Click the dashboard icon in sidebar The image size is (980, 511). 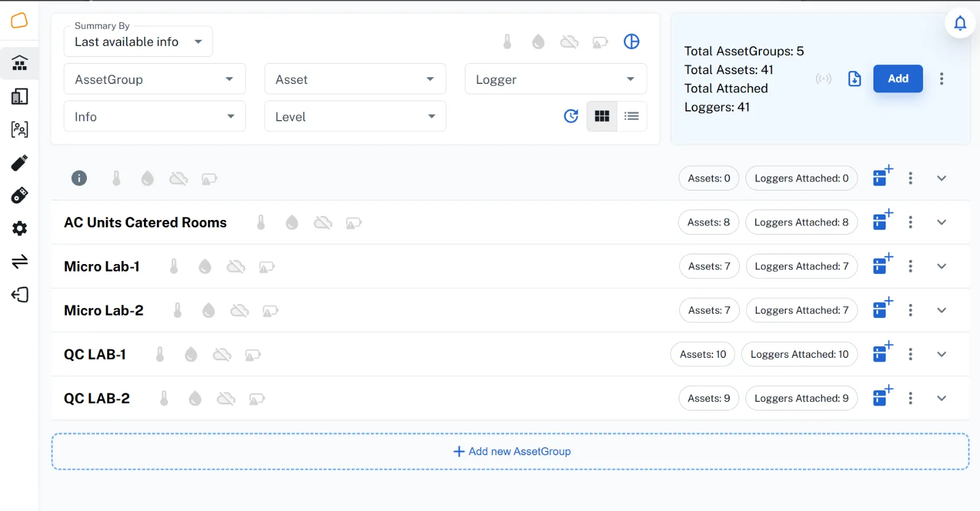pyautogui.click(x=20, y=63)
